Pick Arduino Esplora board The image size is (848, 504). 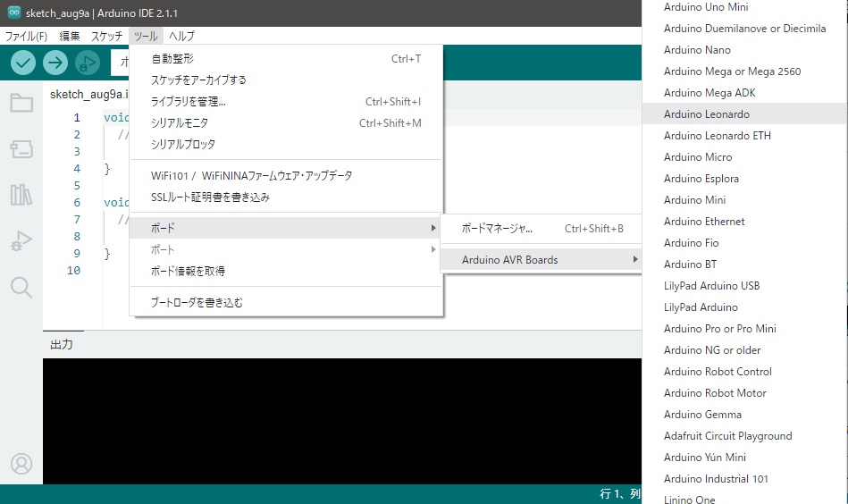click(744, 179)
